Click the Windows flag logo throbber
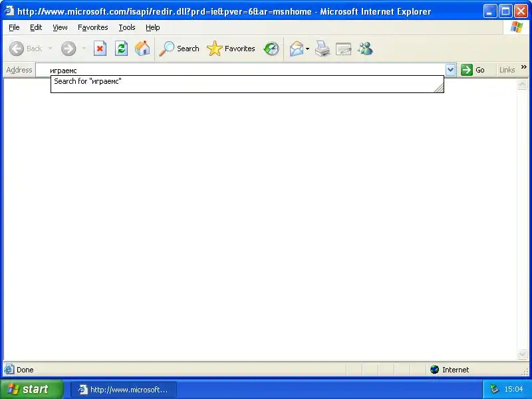Viewport: 532px width, 399px height. pos(517,27)
